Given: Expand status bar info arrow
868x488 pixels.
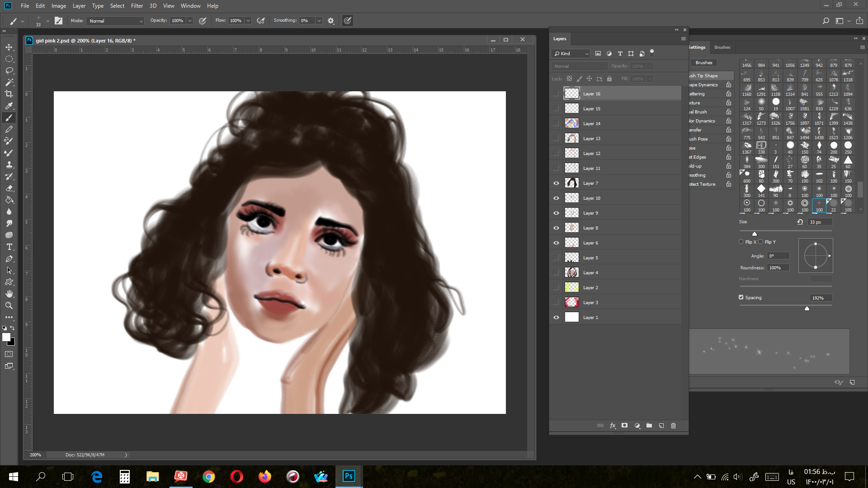Looking at the screenshot, I should pos(126,455).
